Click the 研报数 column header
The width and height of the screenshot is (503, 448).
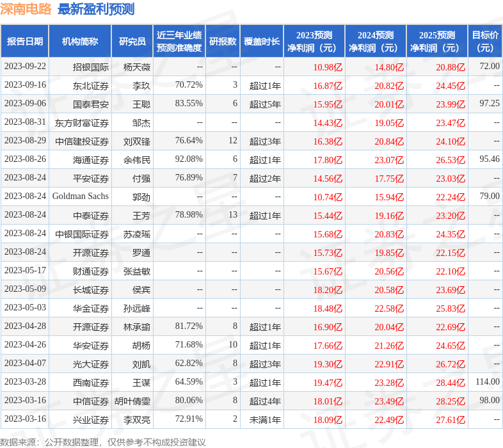click(223, 42)
